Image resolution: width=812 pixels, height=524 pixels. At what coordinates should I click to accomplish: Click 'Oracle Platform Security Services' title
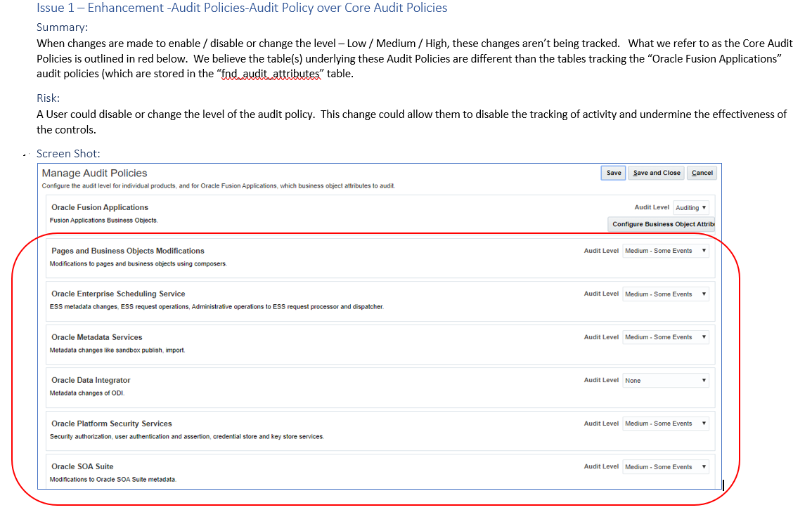(111, 424)
